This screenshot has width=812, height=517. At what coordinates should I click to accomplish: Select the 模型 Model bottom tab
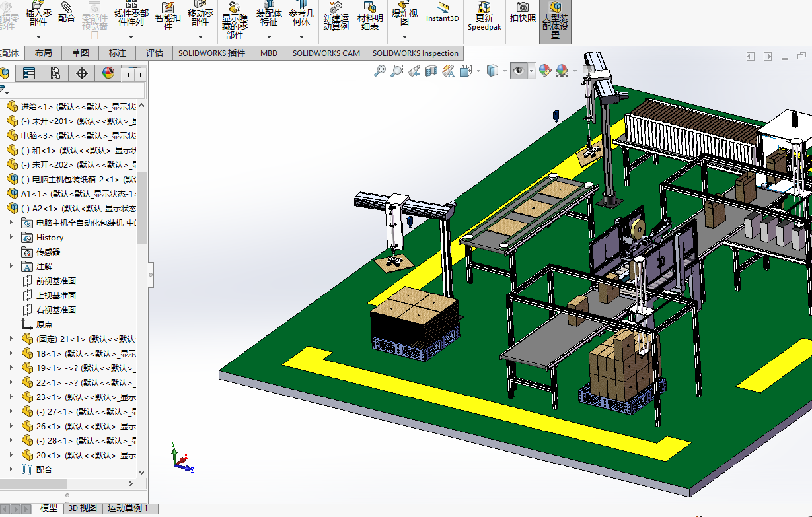(48, 508)
